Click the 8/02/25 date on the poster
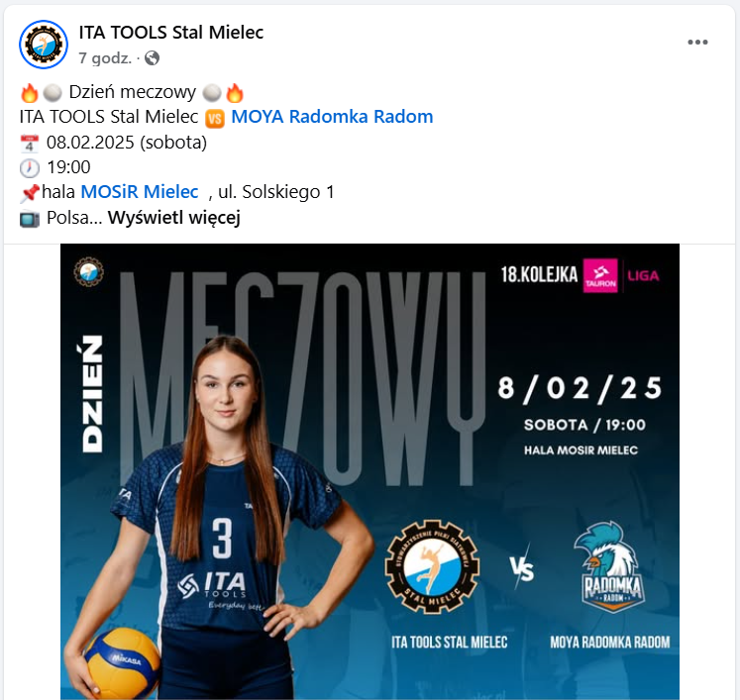Viewport: 740px width, 700px height. tap(580, 389)
